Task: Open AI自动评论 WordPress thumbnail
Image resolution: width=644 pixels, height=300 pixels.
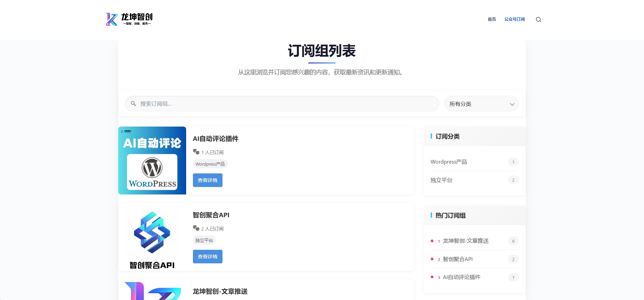Action: tap(152, 161)
